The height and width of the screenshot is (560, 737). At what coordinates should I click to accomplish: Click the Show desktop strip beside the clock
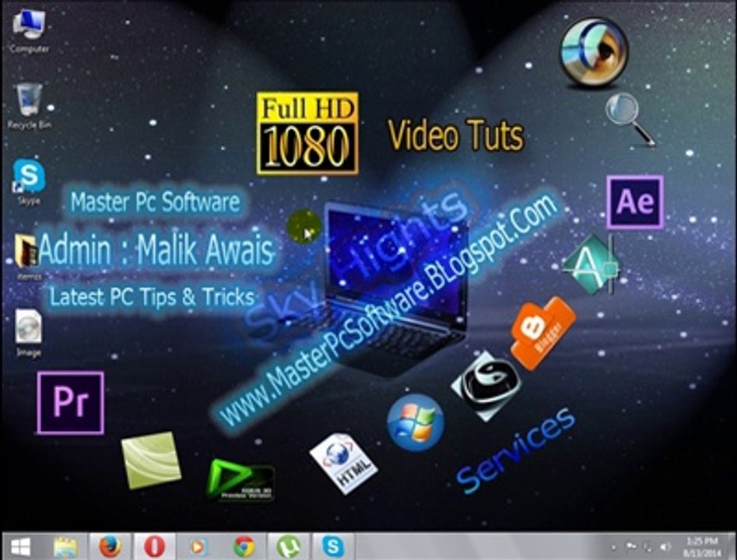click(x=732, y=548)
